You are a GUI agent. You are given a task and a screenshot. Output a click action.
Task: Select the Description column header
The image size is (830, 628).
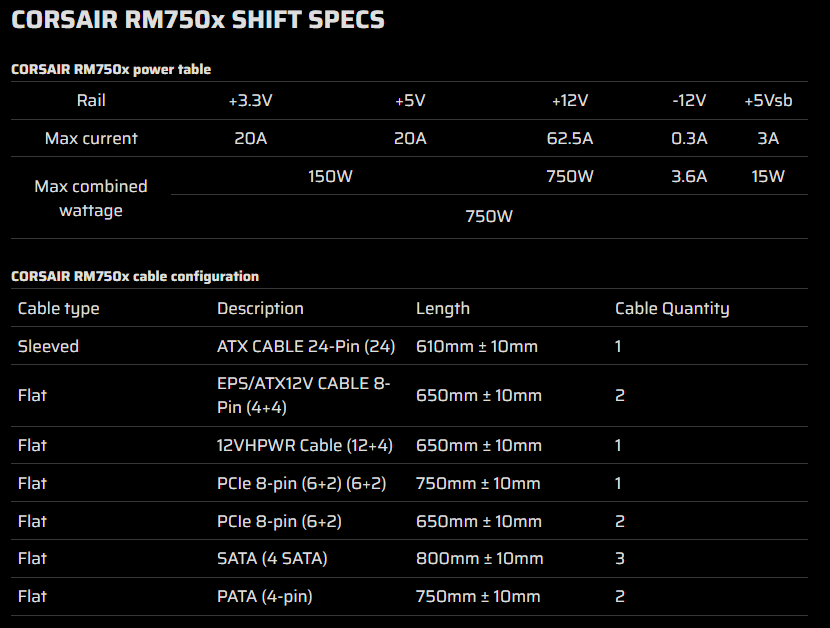pos(260,308)
